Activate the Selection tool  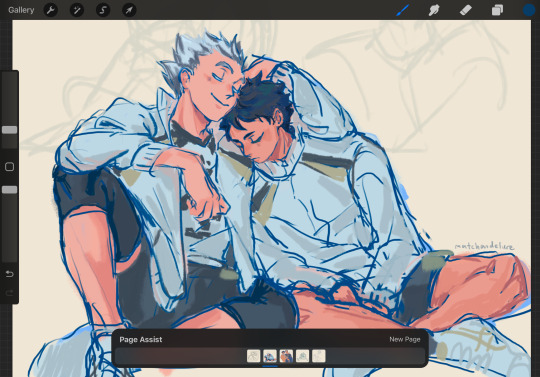click(103, 10)
